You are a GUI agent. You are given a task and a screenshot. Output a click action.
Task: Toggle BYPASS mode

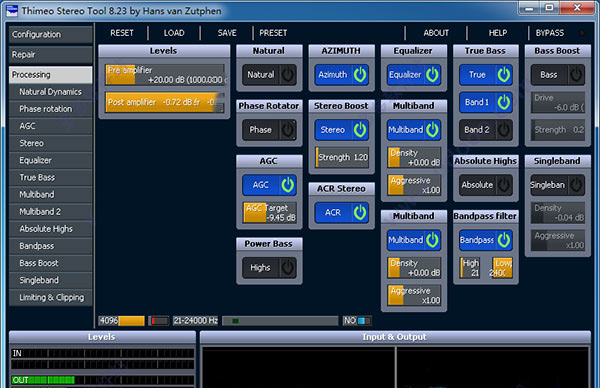549,33
